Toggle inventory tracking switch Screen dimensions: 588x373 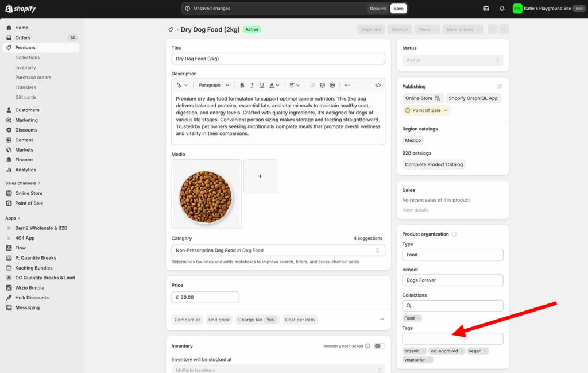click(x=379, y=346)
